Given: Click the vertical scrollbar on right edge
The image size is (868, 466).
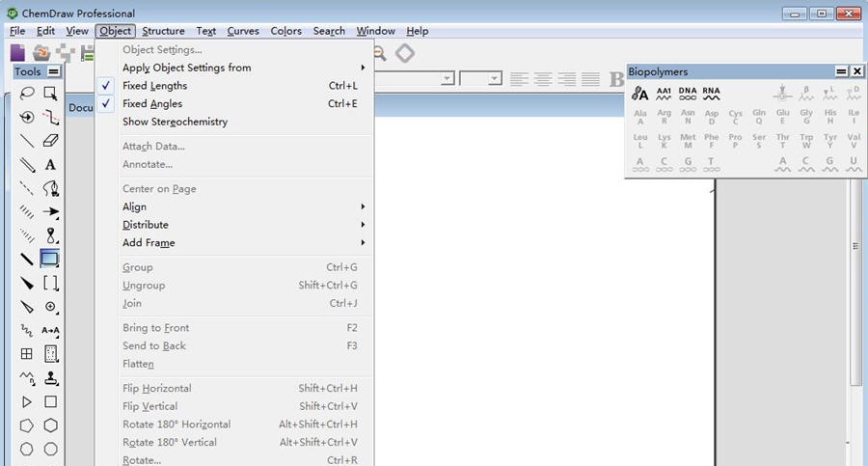Looking at the screenshot, I should [x=855, y=289].
